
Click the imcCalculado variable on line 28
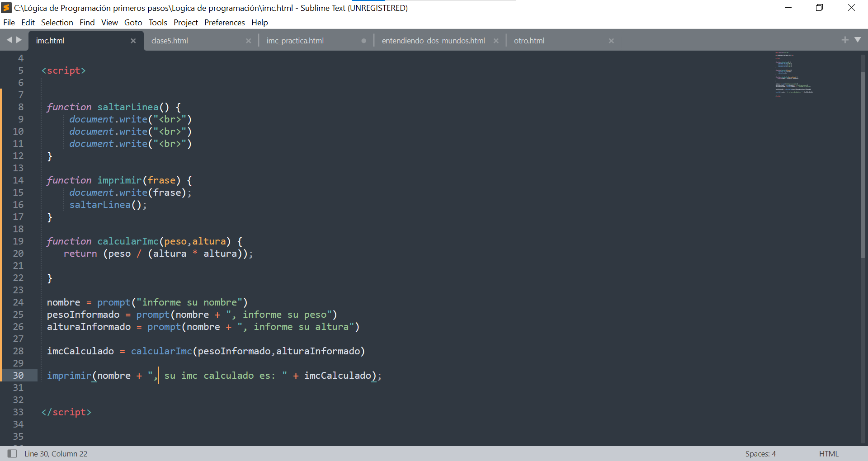click(x=80, y=351)
